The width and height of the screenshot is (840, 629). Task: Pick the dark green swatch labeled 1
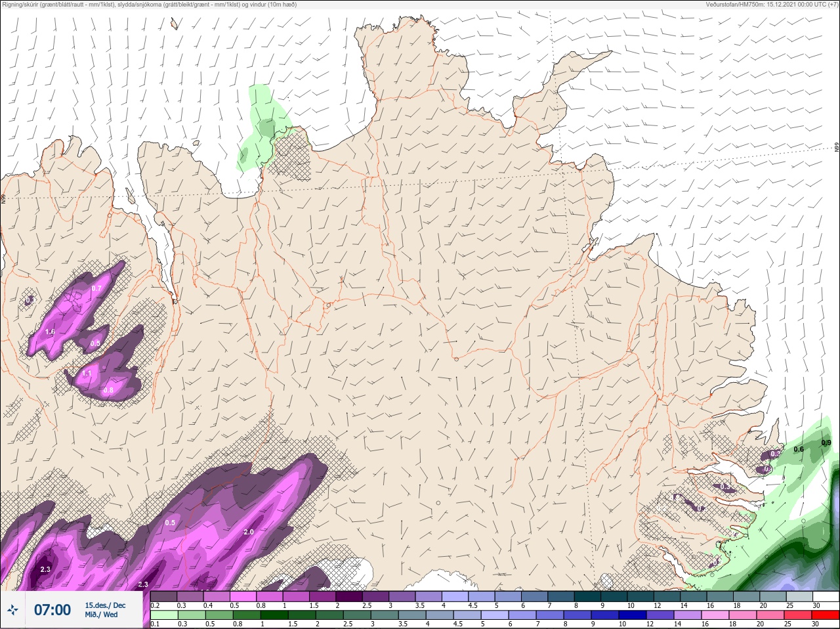[275, 615]
